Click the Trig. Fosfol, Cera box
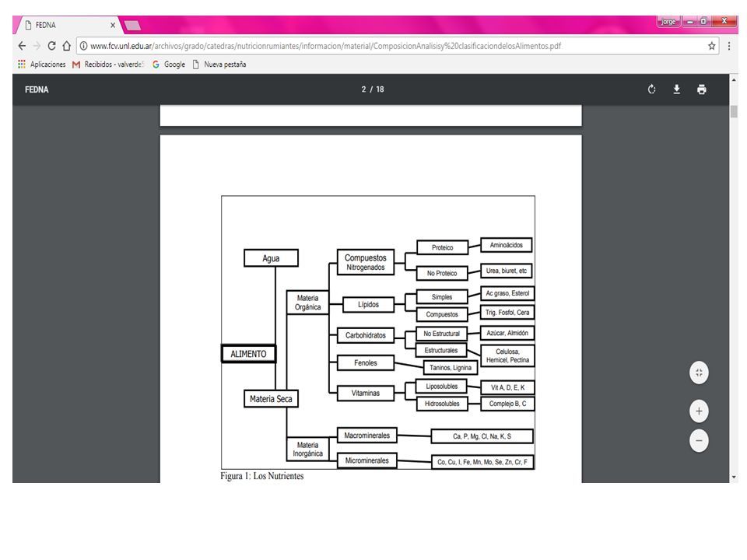Screen dimensions: 747x560 [x=507, y=313]
